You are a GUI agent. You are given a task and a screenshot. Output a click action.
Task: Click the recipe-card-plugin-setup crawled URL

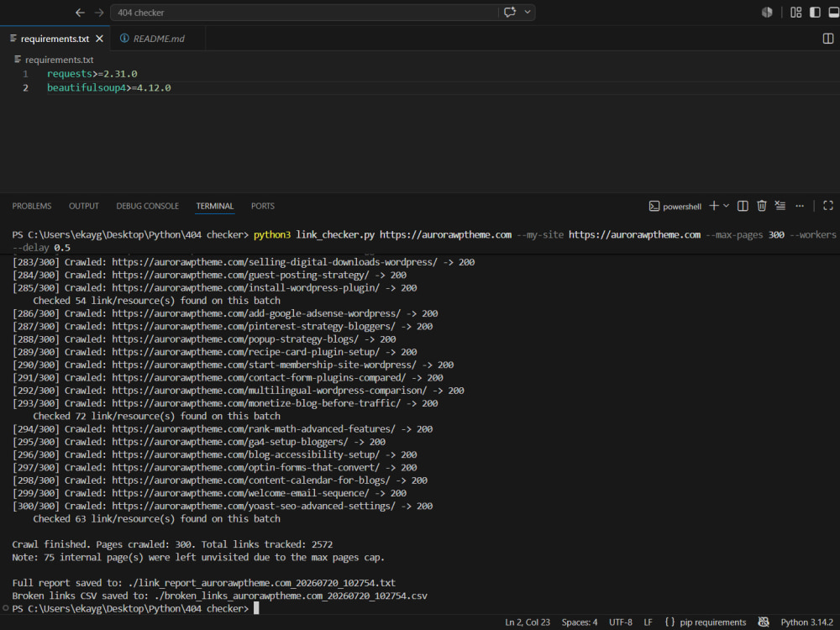(x=246, y=352)
